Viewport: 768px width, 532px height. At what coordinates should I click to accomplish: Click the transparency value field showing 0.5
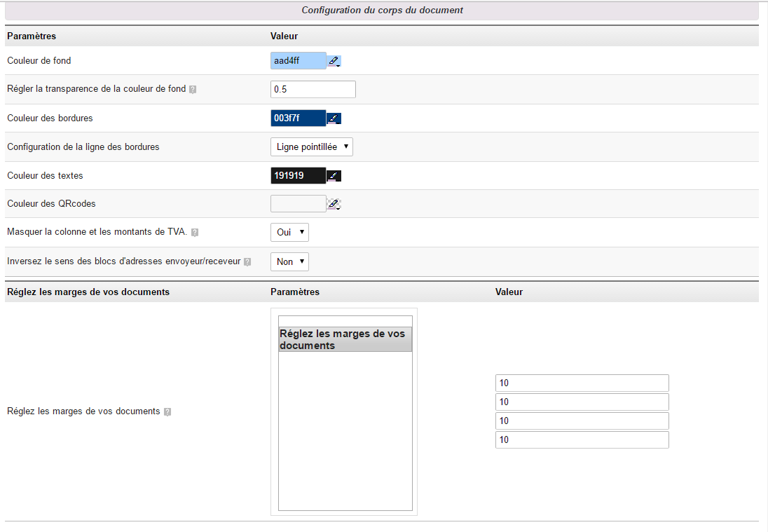click(x=313, y=90)
